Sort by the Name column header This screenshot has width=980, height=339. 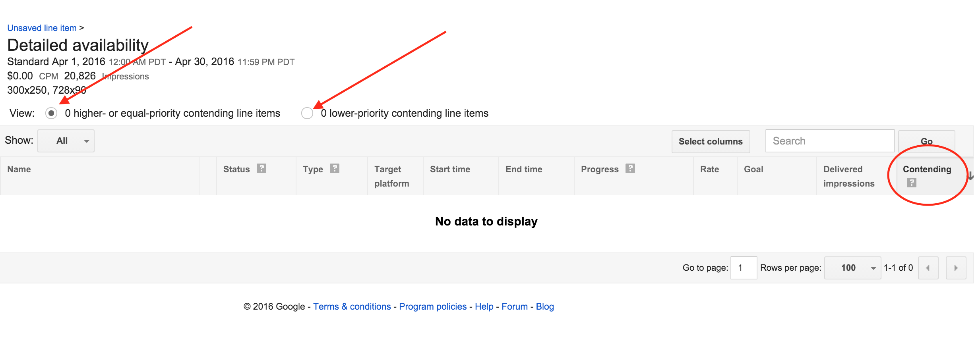[19, 169]
